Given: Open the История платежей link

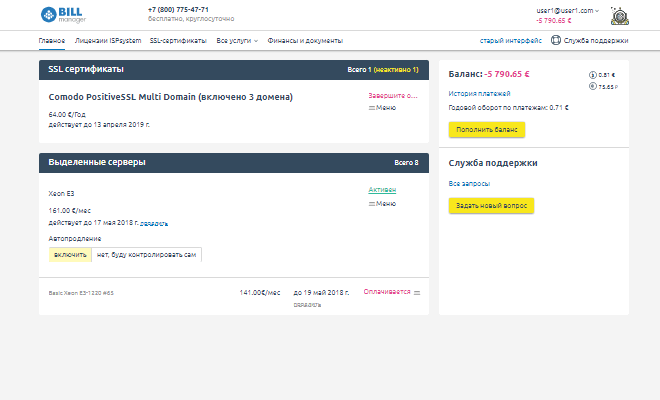Looking at the screenshot, I should [479, 93].
